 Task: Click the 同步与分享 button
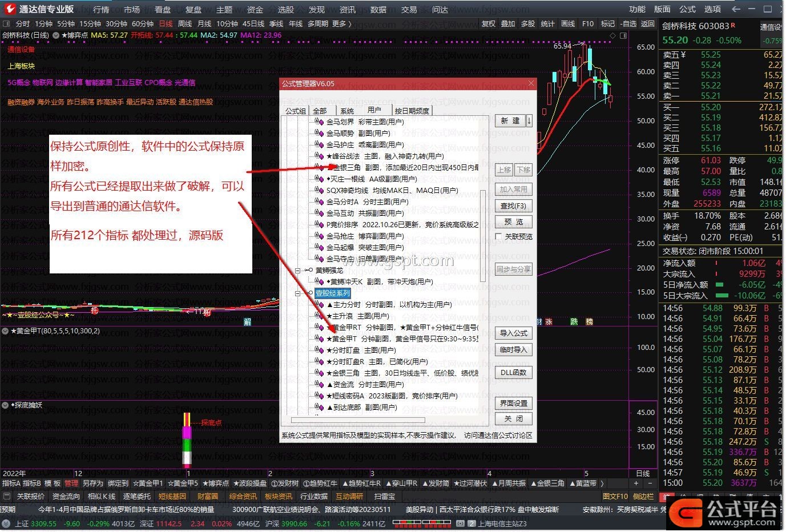click(513, 269)
